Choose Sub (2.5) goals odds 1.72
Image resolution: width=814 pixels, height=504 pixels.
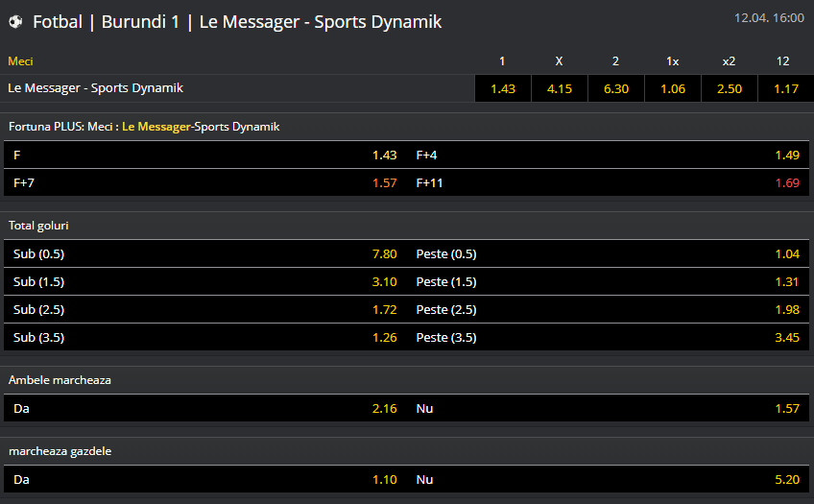coord(205,309)
